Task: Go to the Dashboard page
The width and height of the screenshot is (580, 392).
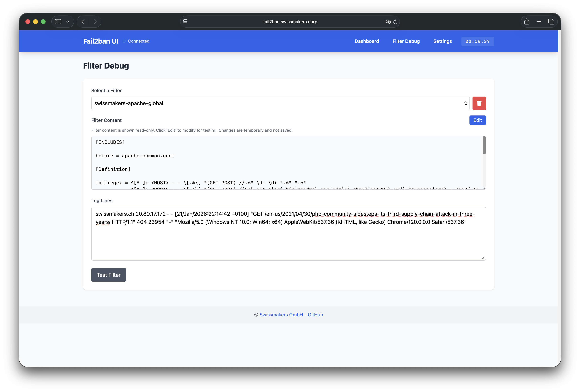Action: [x=367, y=41]
